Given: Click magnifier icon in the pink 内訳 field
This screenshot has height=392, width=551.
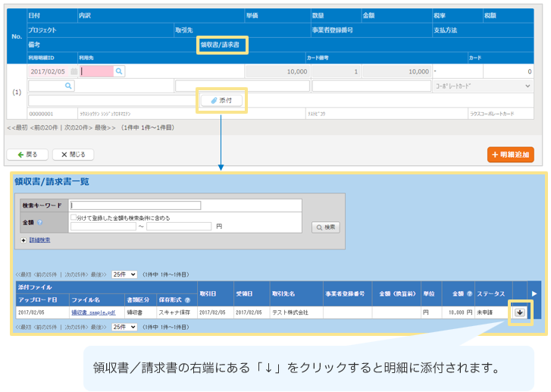Looking at the screenshot, I should click(119, 72).
